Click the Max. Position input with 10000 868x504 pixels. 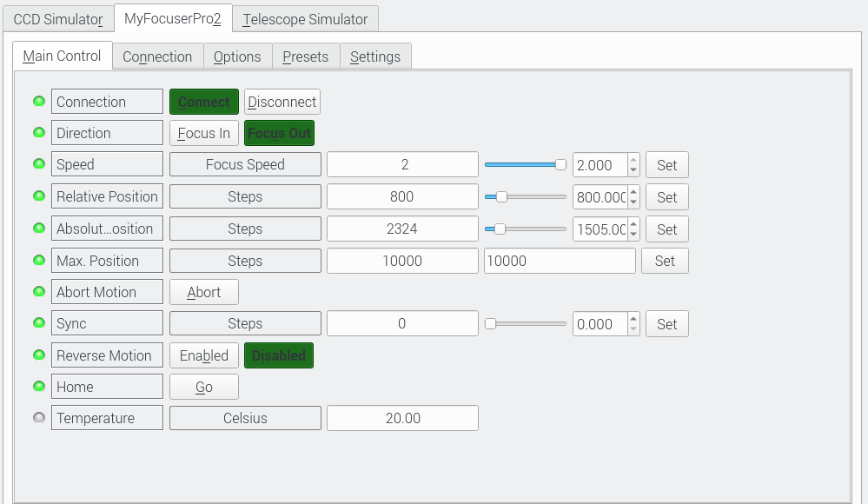tap(560, 261)
